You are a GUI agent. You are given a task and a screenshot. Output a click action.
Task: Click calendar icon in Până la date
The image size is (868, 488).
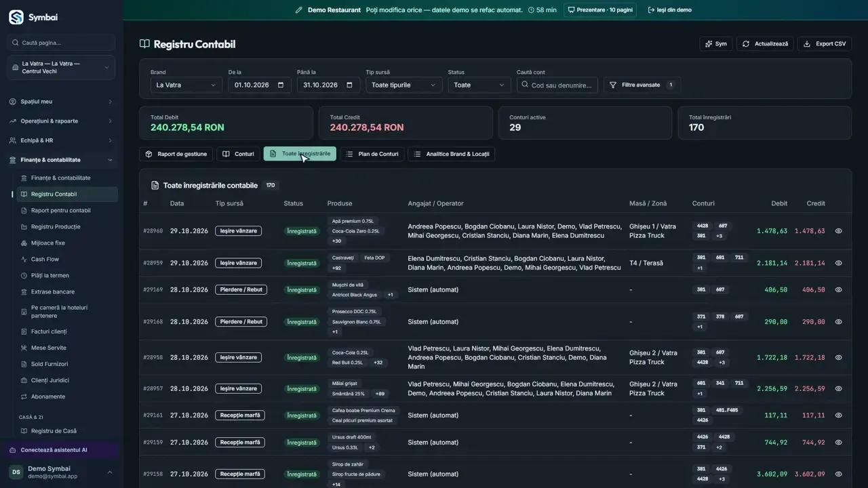[349, 85]
